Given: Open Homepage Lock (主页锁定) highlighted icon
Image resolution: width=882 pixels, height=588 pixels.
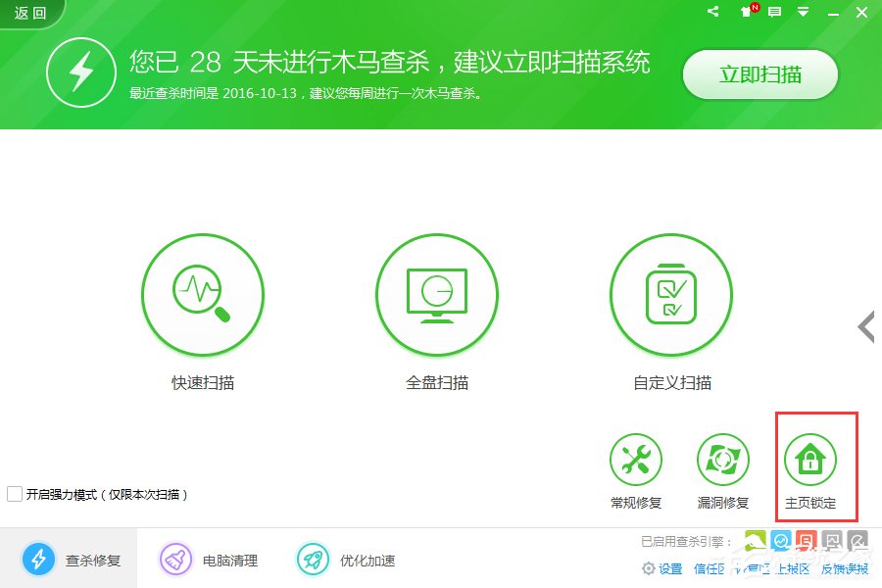Looking at the screenshot, I should coord(811,458).
